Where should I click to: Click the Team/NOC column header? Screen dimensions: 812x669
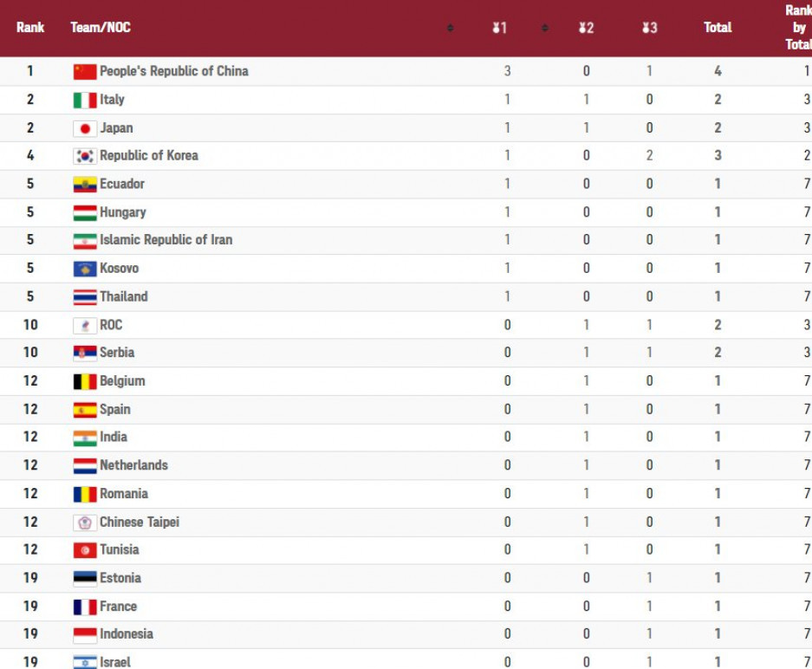click(101, 28)
